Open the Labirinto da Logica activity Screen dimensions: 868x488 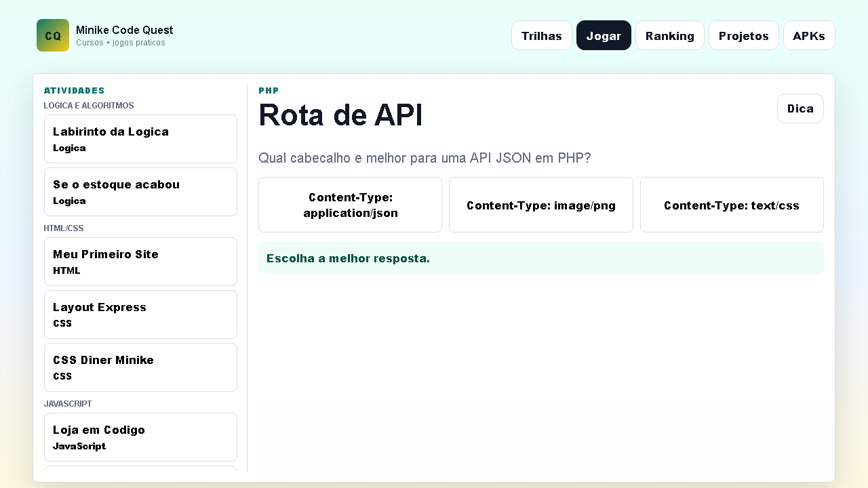point(140,139)
